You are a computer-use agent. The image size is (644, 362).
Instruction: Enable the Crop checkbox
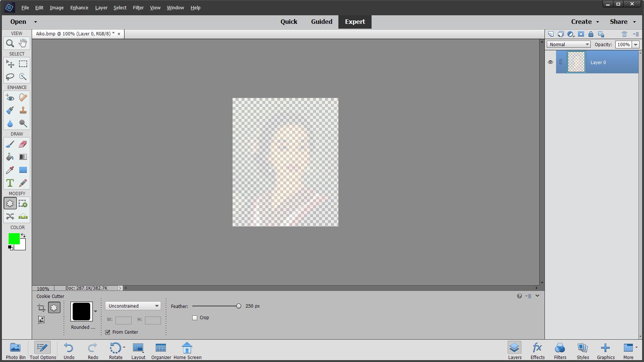[195, 318]
